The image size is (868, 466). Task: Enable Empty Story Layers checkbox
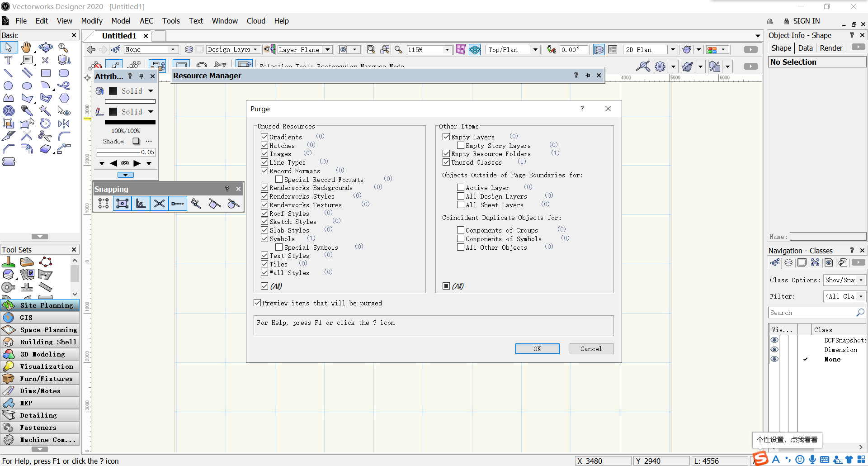click(461, 145)
